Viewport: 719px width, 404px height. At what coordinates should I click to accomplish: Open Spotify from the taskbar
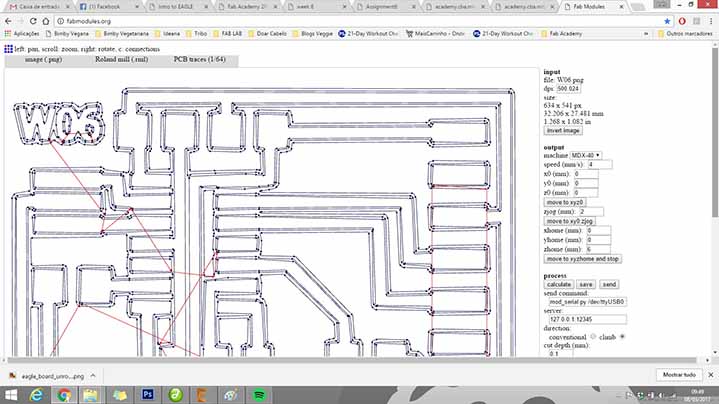(259, 395)
